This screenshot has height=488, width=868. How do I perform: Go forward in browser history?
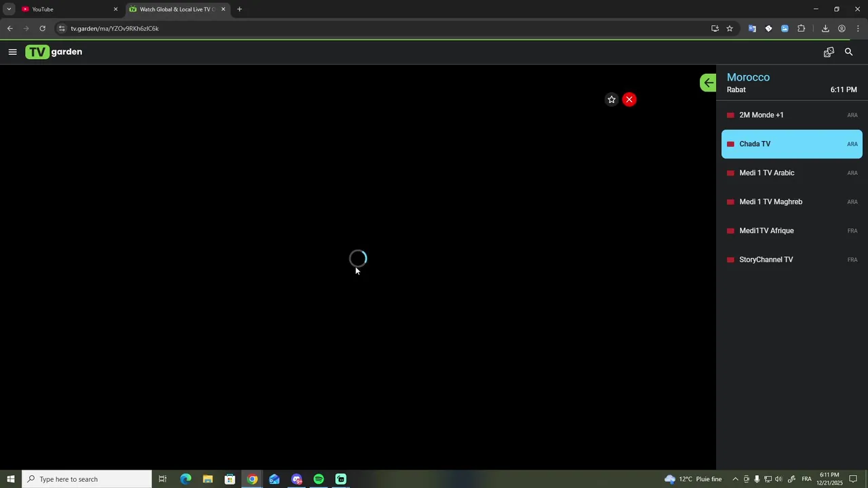pos(26,28)
